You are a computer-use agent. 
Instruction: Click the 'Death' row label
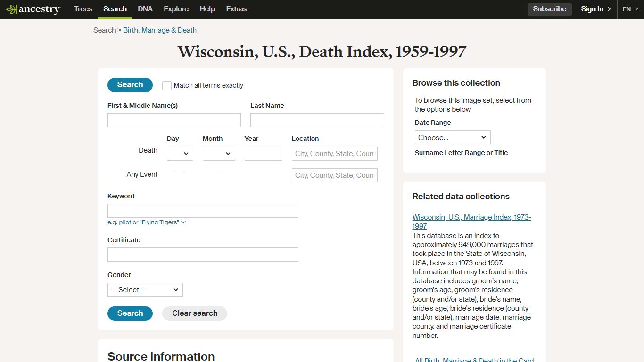[148, 150]
